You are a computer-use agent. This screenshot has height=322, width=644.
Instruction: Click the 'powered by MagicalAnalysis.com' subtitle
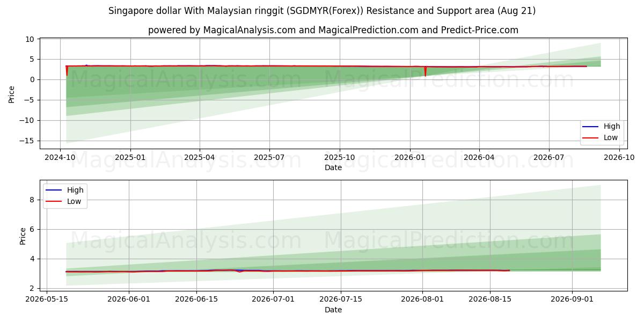pyautogui.click(x=333, y=30)
